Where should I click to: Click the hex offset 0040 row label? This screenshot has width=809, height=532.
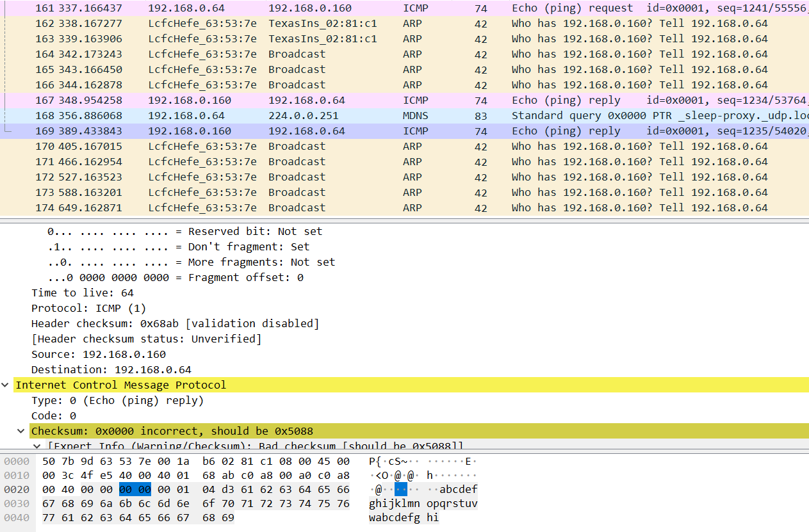tap(17, 517)
